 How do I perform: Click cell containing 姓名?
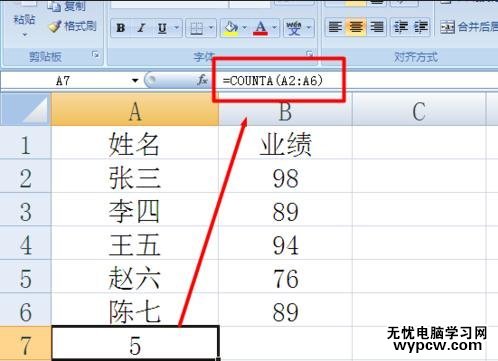coord(135,143)
